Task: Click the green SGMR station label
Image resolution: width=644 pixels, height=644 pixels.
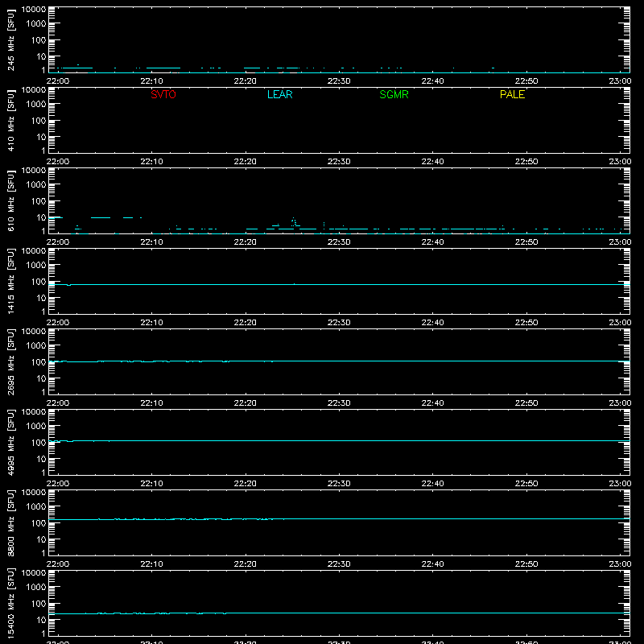Action: (394, 94)
